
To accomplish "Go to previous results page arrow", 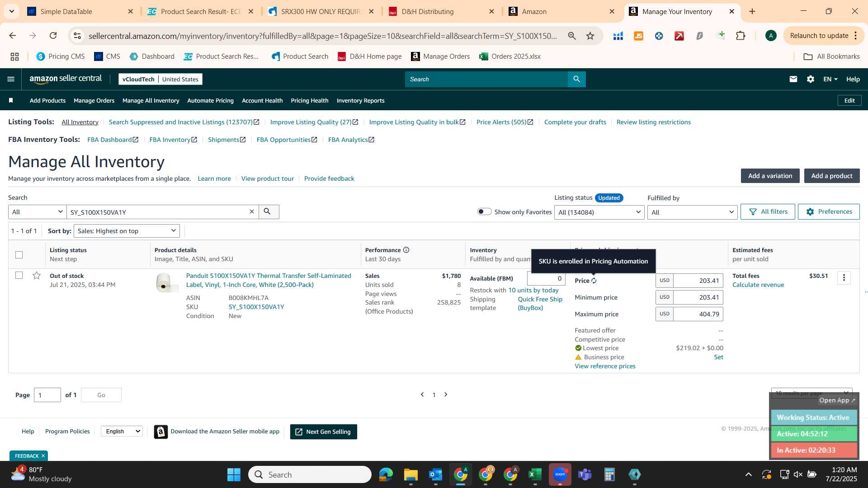I will [422, 394].
